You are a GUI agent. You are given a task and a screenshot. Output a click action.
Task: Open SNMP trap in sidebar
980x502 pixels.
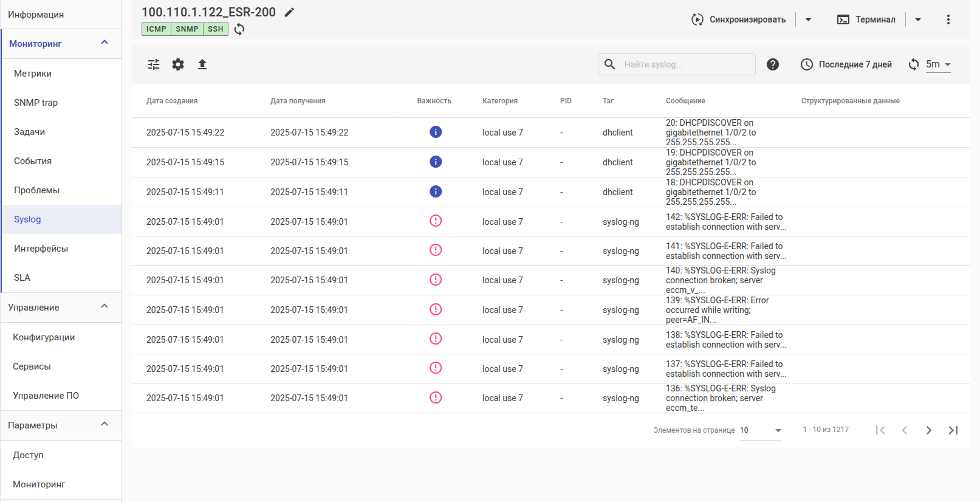(36, 103)
